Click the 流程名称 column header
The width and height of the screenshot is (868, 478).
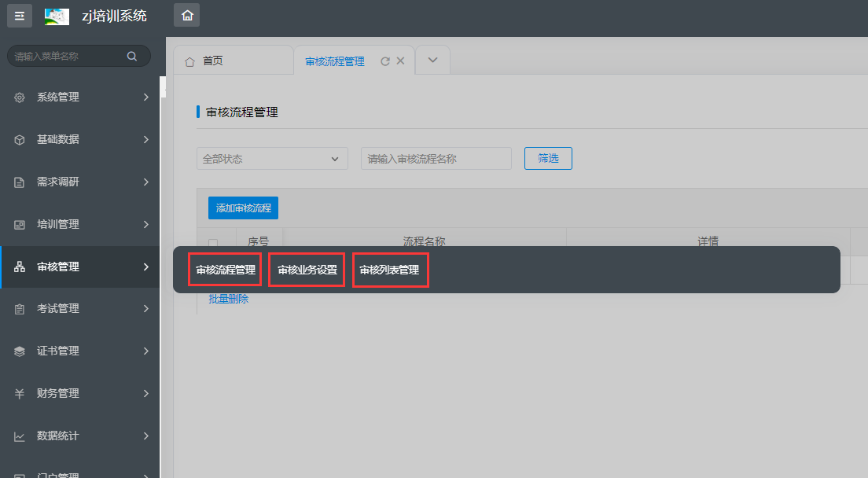pos(424,241)
